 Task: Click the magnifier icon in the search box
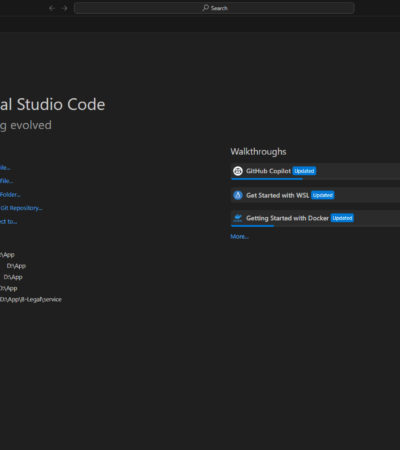206,8
